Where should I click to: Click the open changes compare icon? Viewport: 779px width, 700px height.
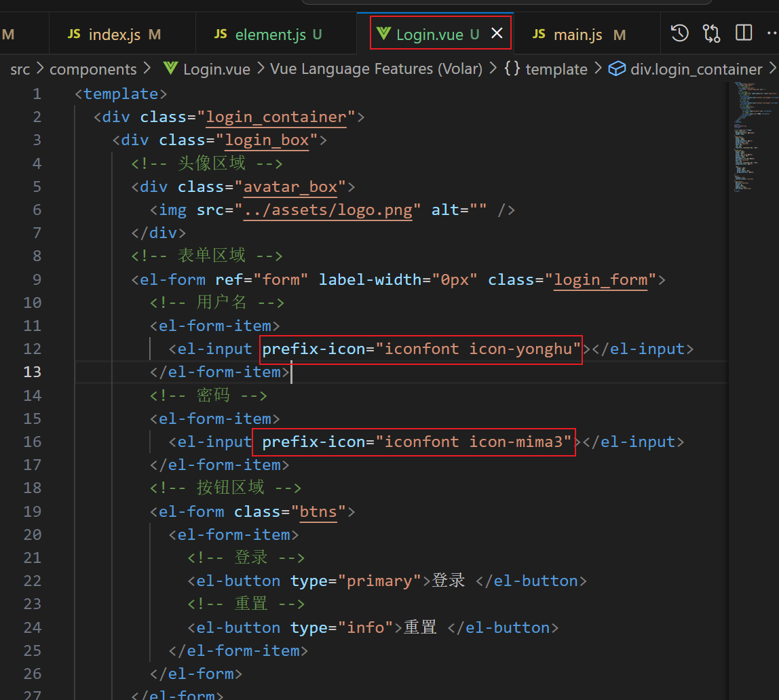pos(711,33)
